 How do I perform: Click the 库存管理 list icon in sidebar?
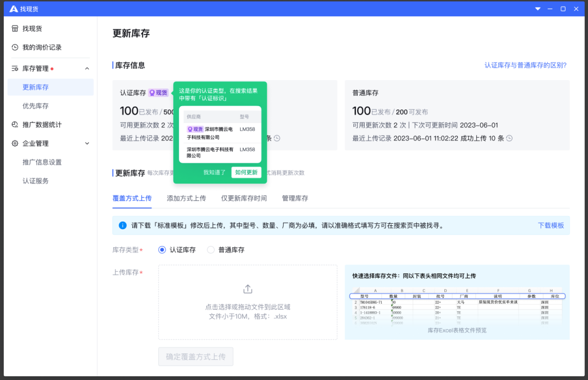point(15,68)
